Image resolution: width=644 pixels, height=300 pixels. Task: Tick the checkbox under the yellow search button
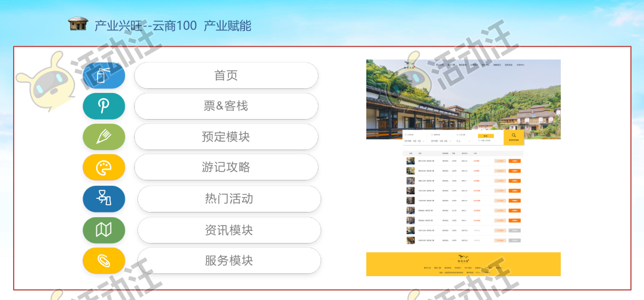(x=480, y=141)
